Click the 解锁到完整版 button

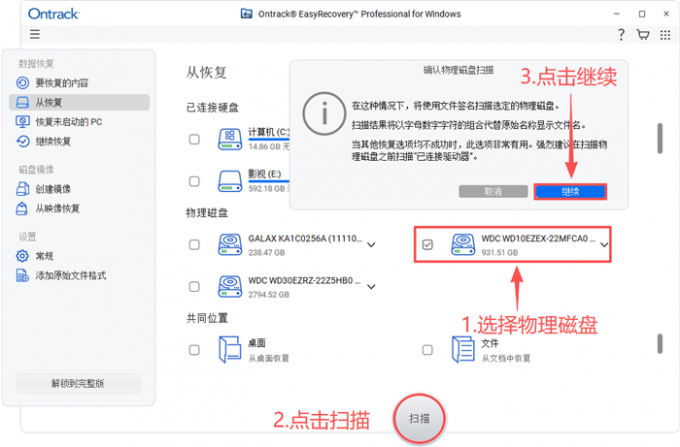(x=78, y=383)
